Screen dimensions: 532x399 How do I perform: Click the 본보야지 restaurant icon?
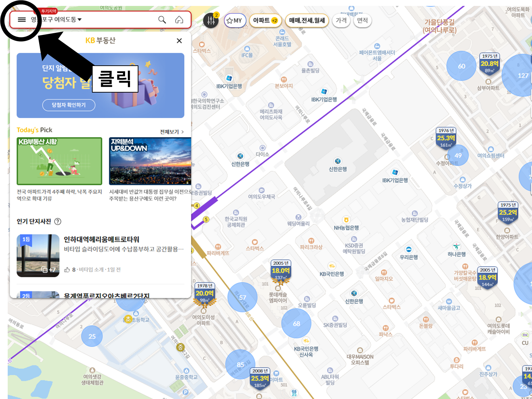(284, 80)
